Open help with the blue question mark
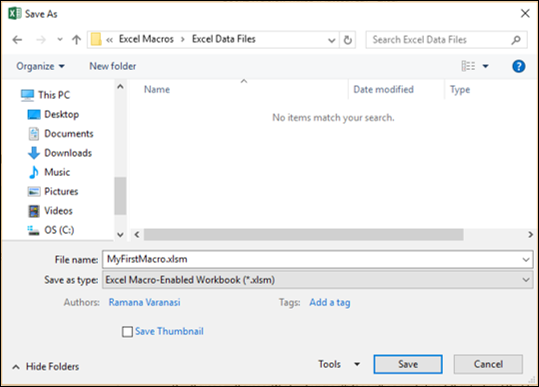539x387 pixels. coord(518,66)
